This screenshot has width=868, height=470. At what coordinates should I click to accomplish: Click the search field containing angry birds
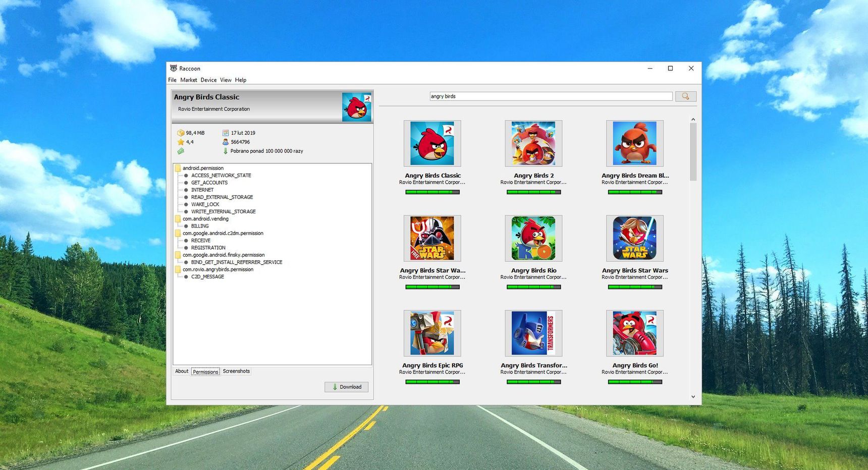(x=551, y=96)
